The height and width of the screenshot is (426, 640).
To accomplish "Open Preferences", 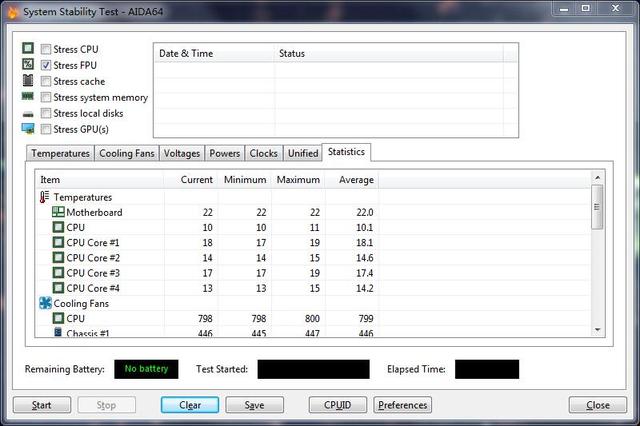I will [x=402, y=405].
